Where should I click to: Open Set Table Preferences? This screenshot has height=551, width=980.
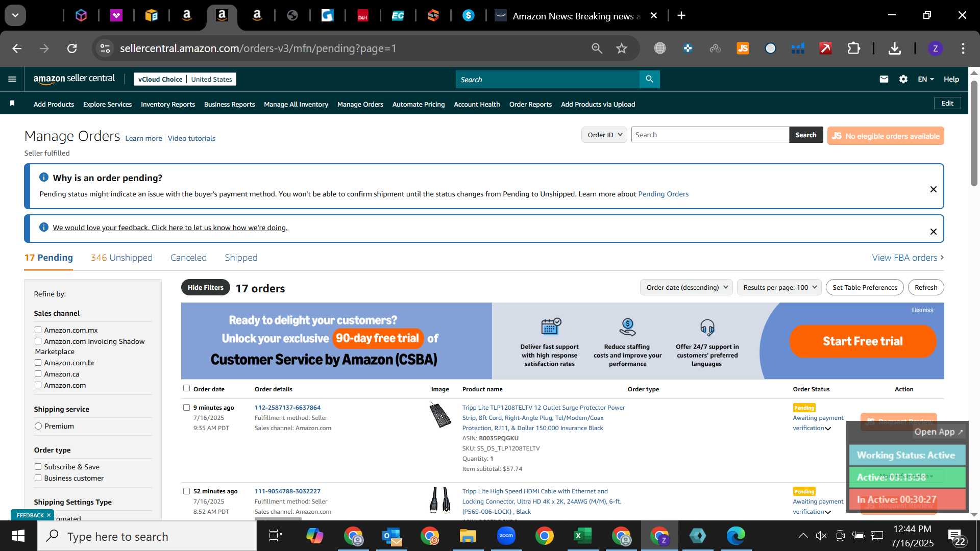click(x=865, y=287)
